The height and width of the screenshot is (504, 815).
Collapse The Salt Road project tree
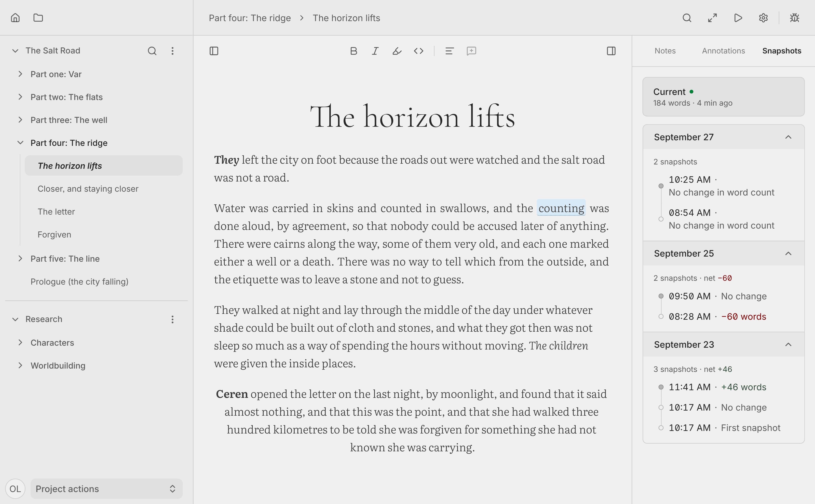(15, 51)
